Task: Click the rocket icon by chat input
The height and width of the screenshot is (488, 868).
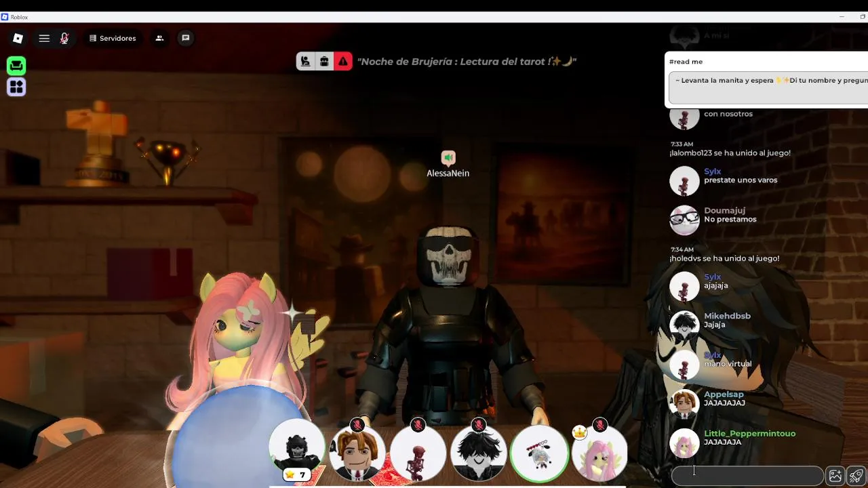Action: tap(856, 476)
